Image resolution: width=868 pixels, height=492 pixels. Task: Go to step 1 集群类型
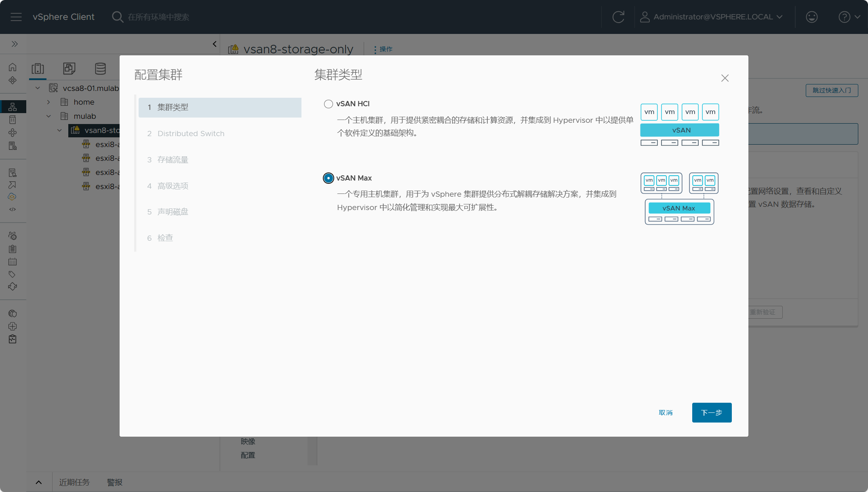pyautogui.click(x=220, y=107)
